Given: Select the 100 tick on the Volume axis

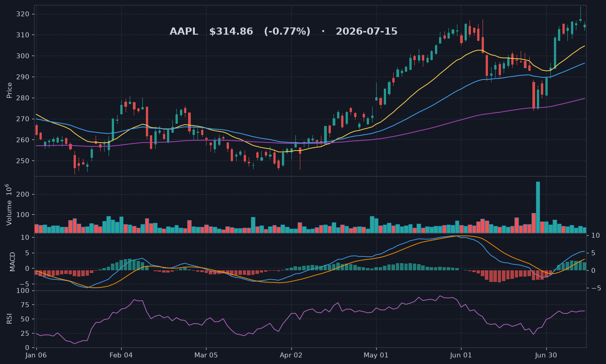Looking at the screenshot, I should click(24, 215).
